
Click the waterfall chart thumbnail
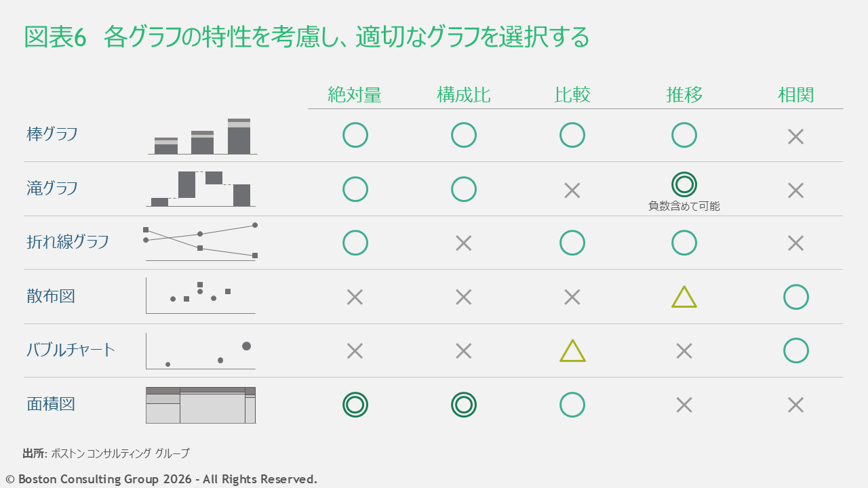click(201, 188)
